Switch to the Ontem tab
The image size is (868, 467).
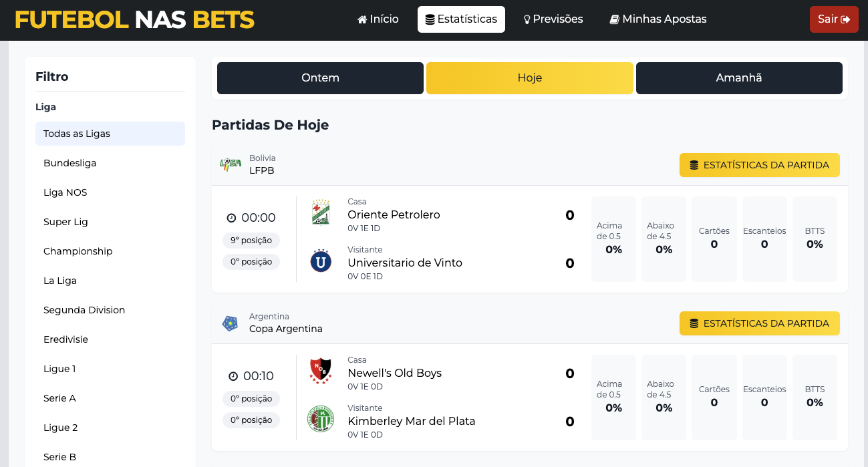click(x=320, y=78)
